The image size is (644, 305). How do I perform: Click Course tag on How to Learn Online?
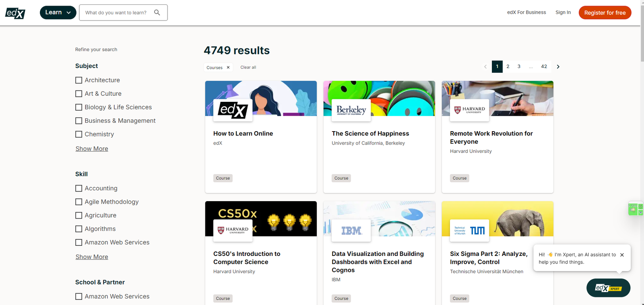(223, 178)
